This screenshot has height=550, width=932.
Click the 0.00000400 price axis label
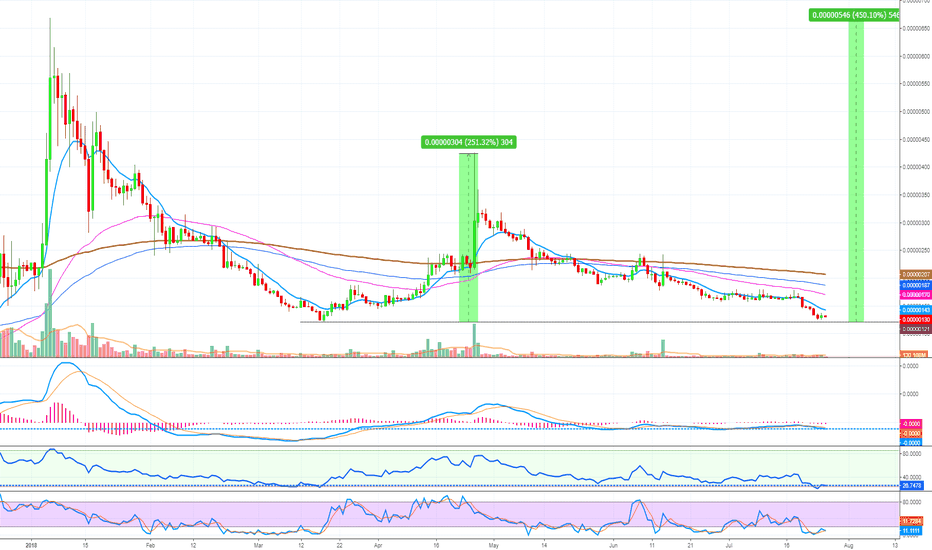(x=916, y=167)
